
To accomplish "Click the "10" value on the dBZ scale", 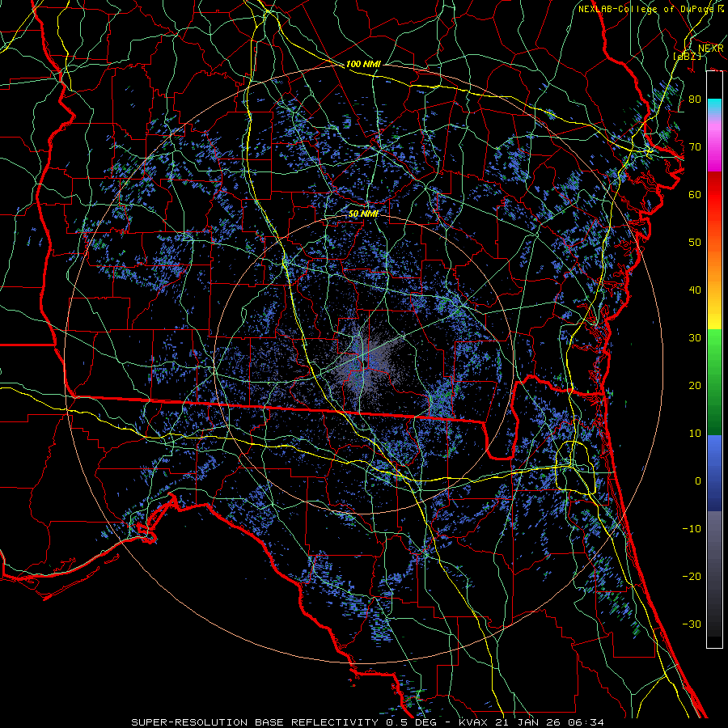I will (695, 434).
